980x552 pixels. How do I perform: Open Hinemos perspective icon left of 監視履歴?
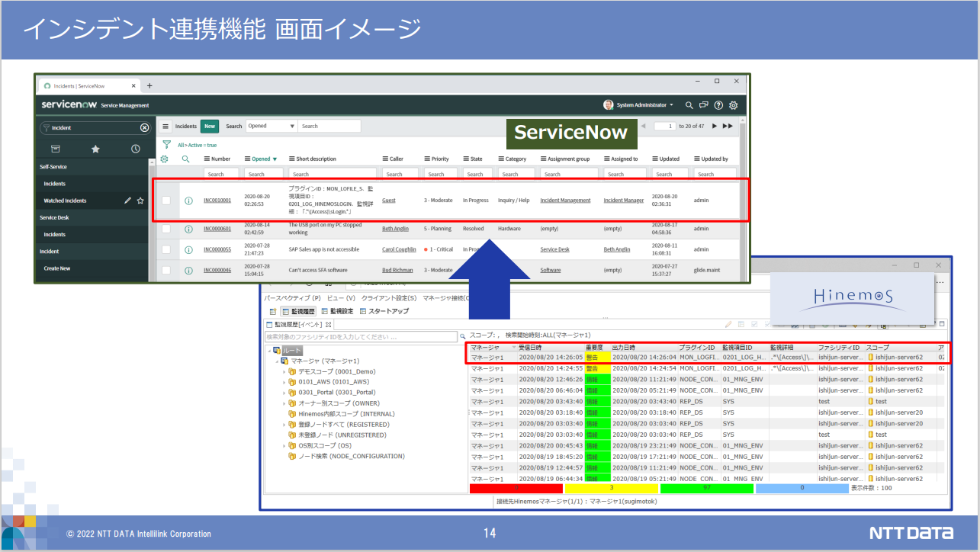pos(273,312)
